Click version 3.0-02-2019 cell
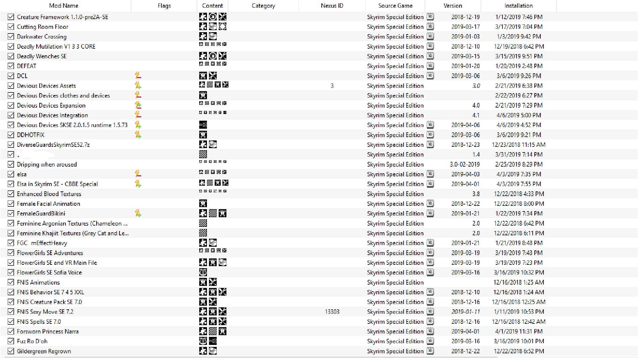This screenshot has width=644, height=362. click(x=465, y=164)
